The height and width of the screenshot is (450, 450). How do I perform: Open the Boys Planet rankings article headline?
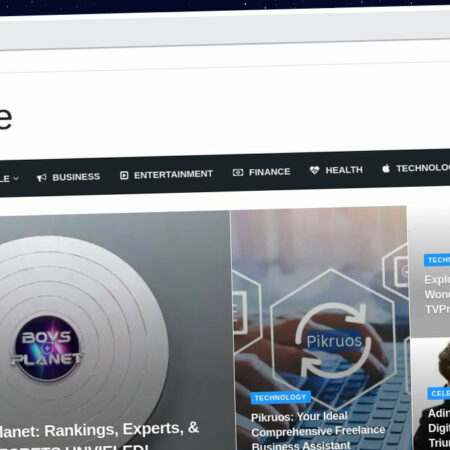coord(99,437)
